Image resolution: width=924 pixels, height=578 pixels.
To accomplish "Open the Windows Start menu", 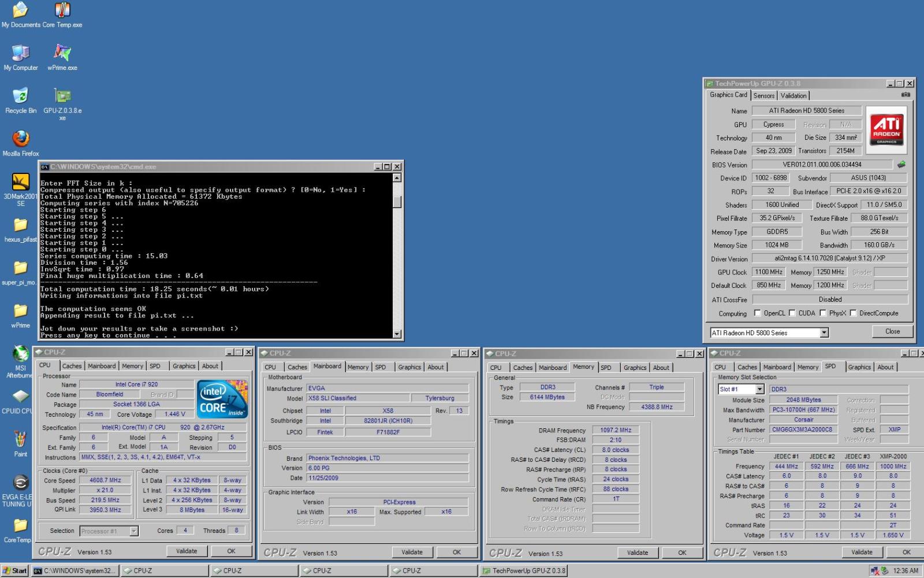I will tap(14, 571).
